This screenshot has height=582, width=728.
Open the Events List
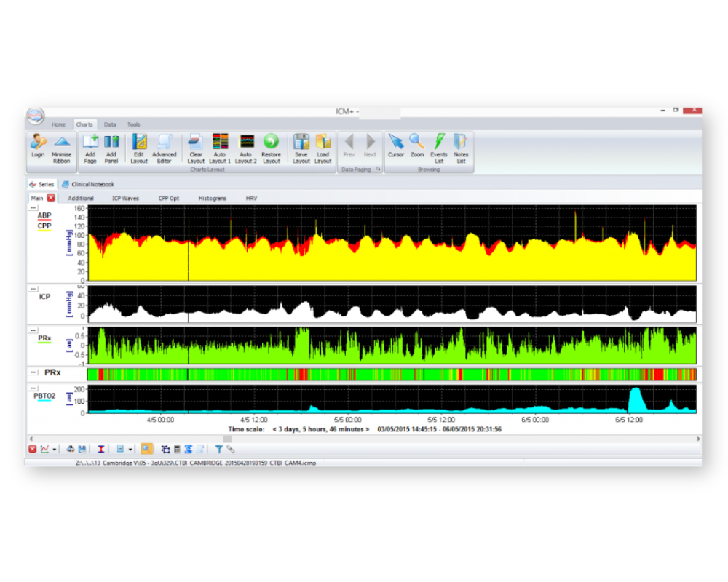tap(439, 143)
